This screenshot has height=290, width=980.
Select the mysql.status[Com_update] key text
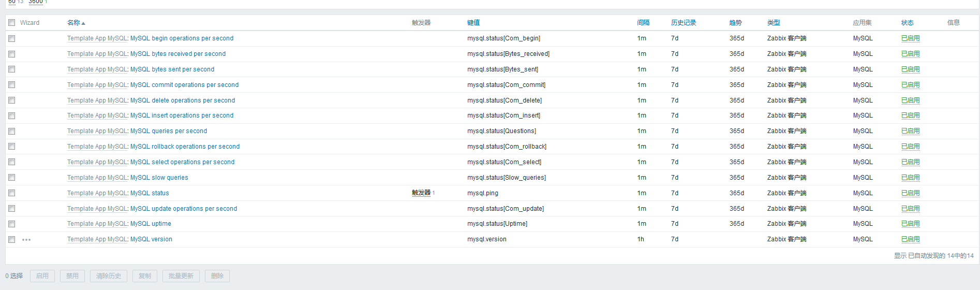tap(506, 209)
